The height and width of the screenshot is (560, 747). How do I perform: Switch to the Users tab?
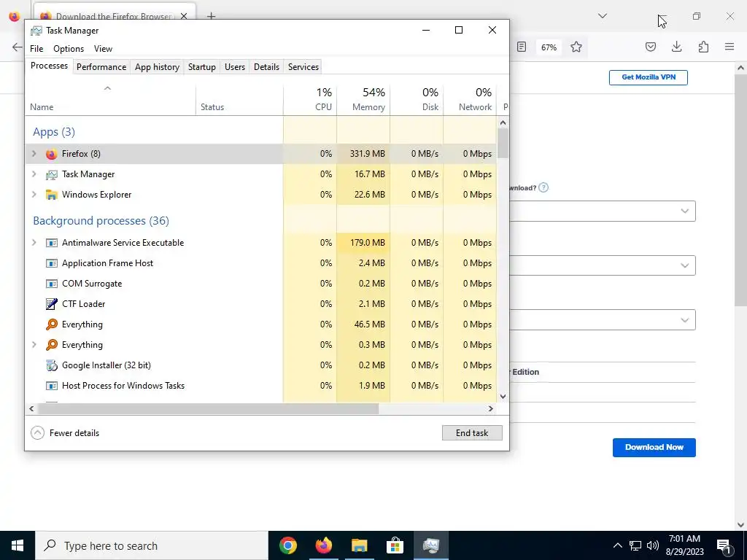point(235,67)
